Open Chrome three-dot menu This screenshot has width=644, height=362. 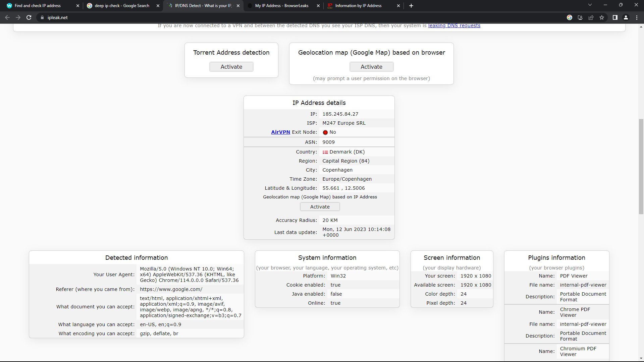(637, 17)
